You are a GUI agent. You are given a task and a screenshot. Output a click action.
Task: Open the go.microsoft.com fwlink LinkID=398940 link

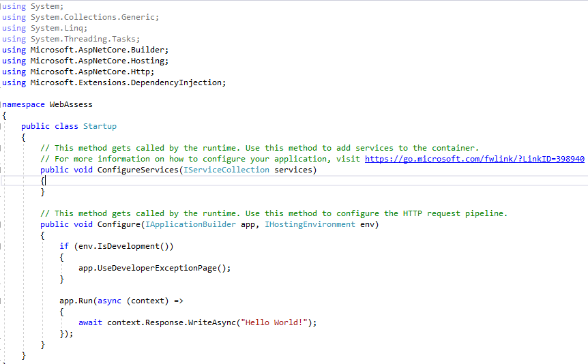pos(474,159)
